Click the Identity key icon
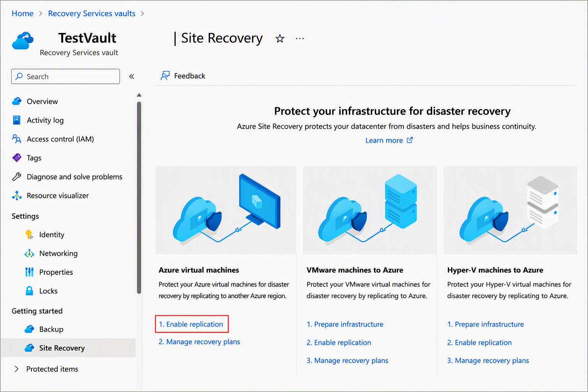This screenshot has width=588, height=392. tap(29, 235)
